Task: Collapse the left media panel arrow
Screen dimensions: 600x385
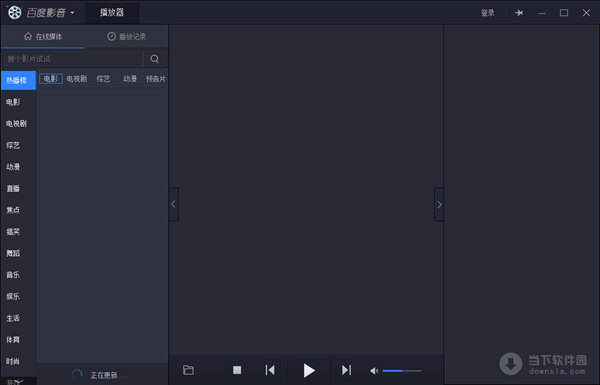Action: pos(173,204)
